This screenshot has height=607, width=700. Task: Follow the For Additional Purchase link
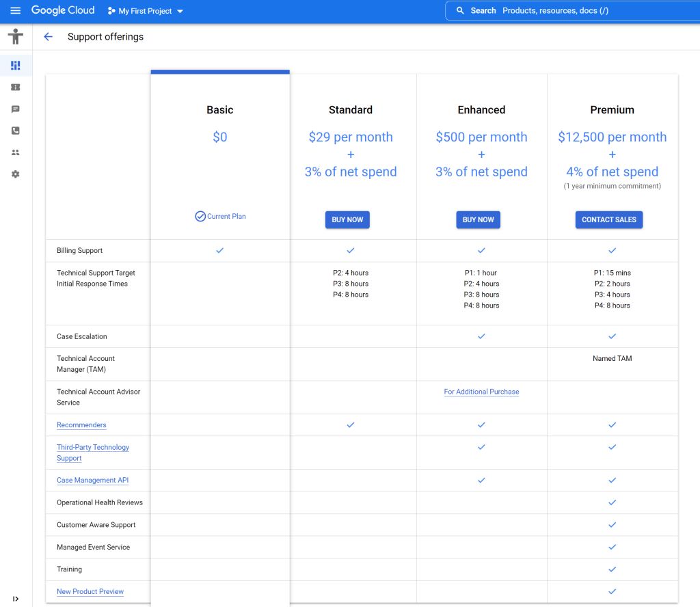tap(481, 392)
